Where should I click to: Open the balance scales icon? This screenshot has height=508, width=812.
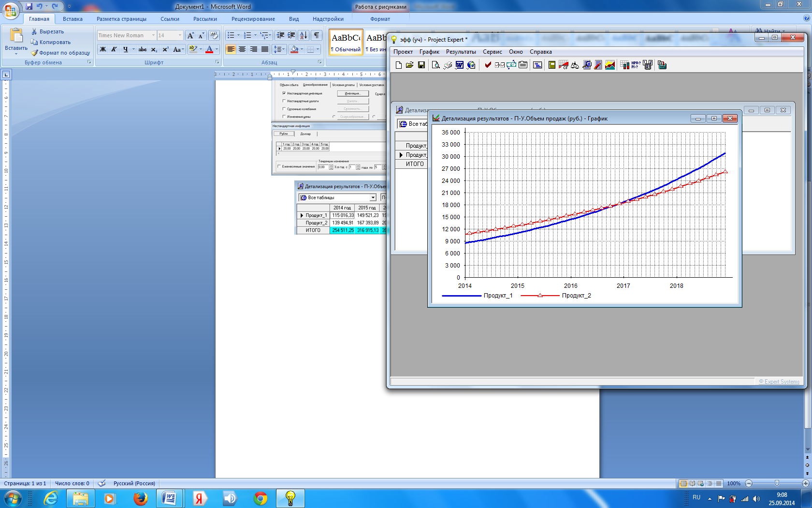pyautogui.click(x=575, y=65)
